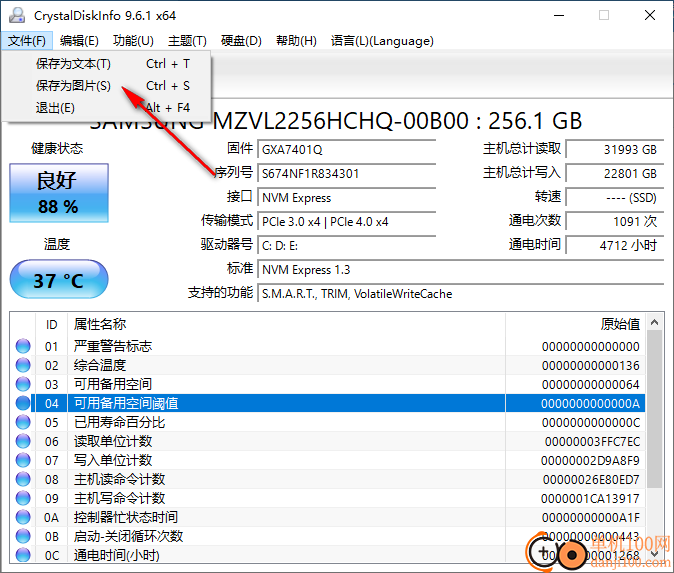Click the scroll up arrow of attribute list

655,322
